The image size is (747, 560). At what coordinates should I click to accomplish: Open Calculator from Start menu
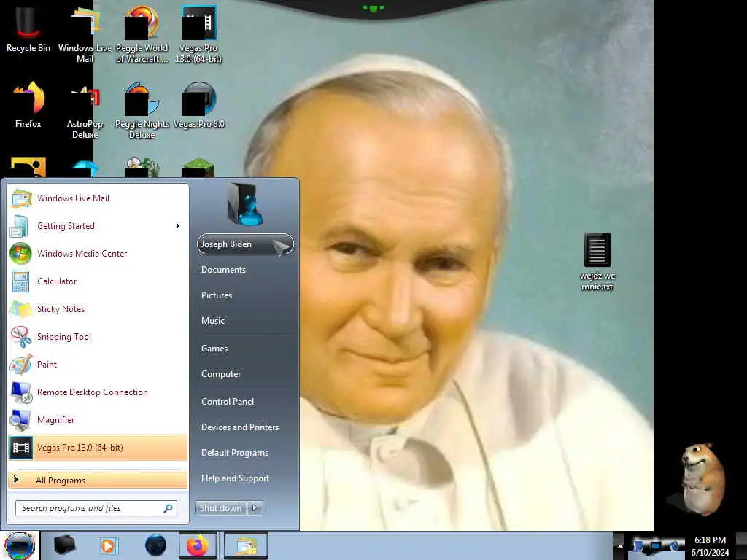[x=98, y=281]
